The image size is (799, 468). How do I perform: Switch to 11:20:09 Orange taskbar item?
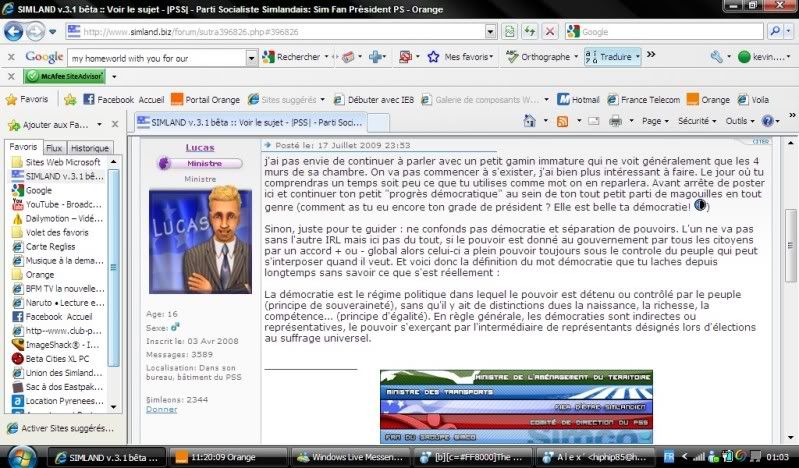pos(227,457)
